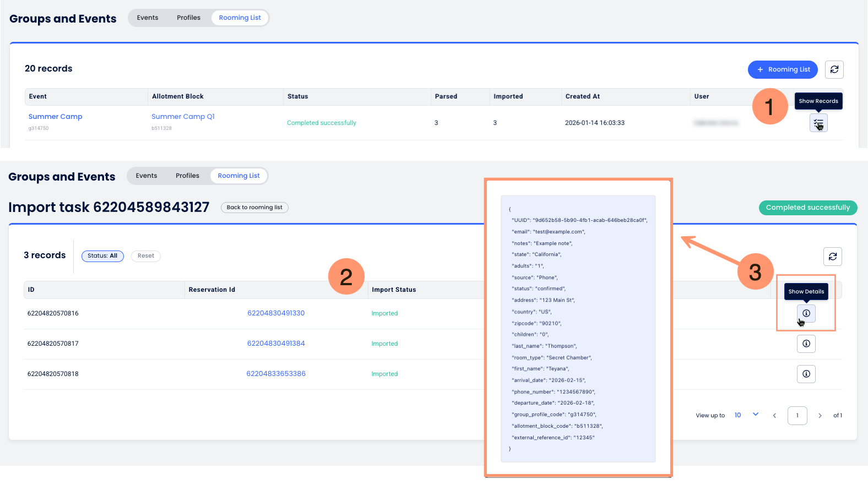Open the Profiles tab in top panel
Screen dimensions: 868x490
coord(188,18)
